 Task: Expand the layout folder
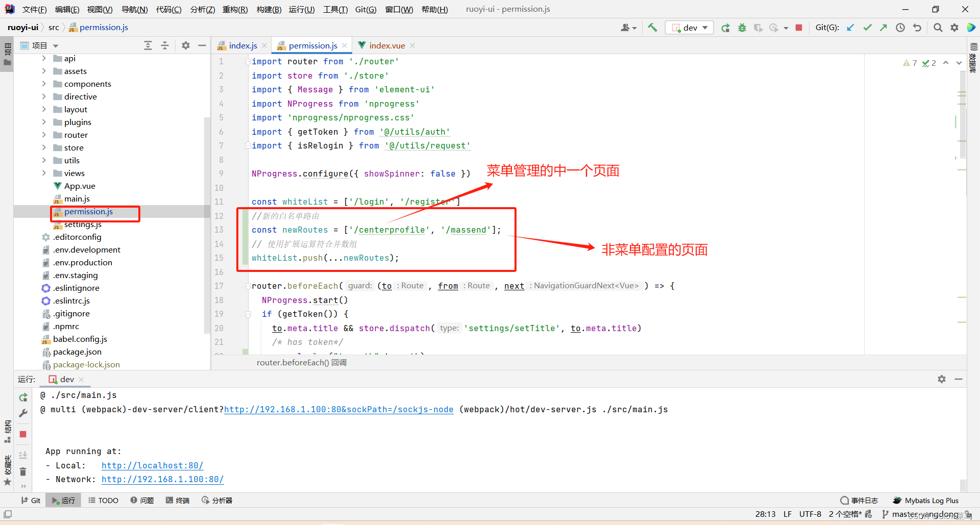point(44,109)
